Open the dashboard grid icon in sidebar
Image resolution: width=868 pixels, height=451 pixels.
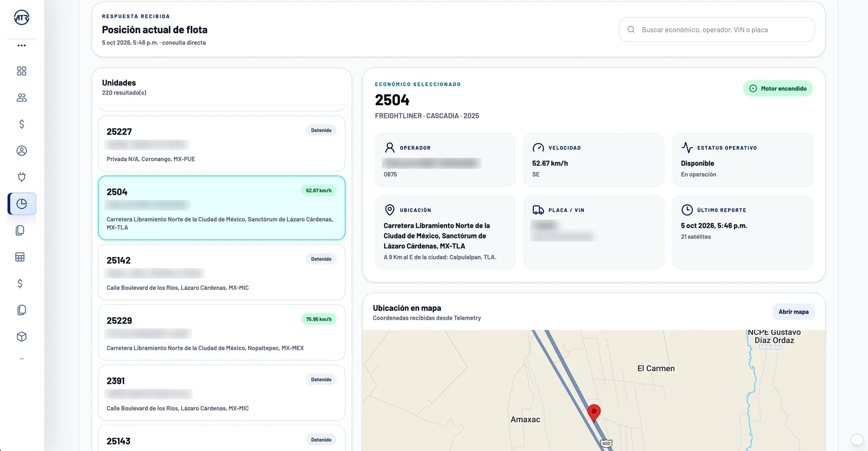[x=22, y=71]
